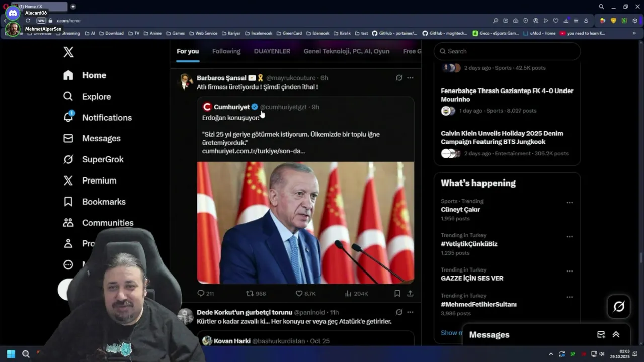Open the GitHub - portainer bookmark
This screenshot has width=644, height=362.
click(x=394, y=33)
